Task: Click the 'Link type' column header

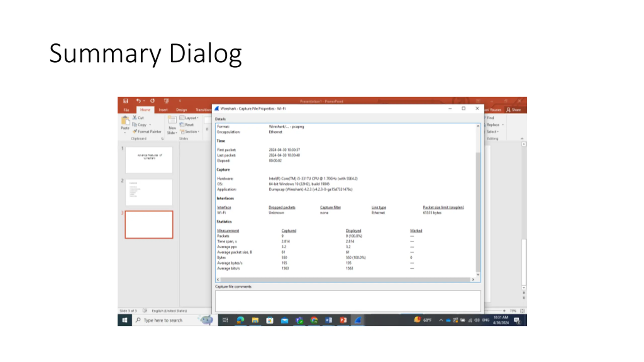Action: pyautogui.click(x=379, y=207)
